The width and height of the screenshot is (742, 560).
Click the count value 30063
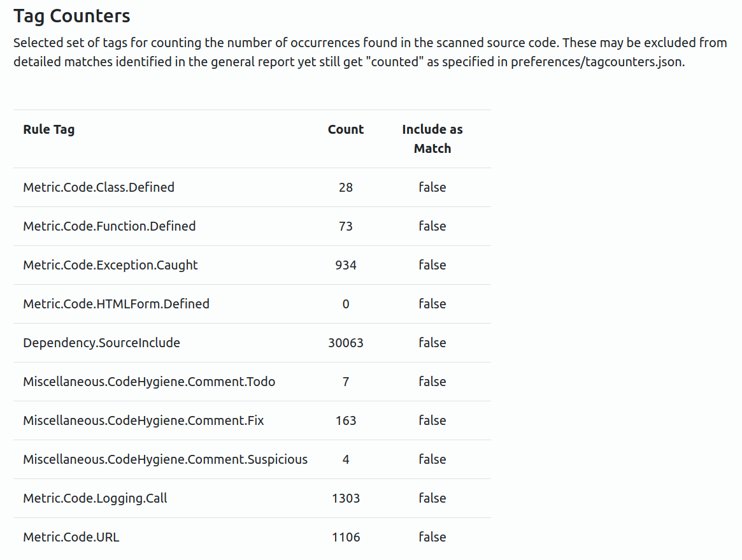pos(345,343)
